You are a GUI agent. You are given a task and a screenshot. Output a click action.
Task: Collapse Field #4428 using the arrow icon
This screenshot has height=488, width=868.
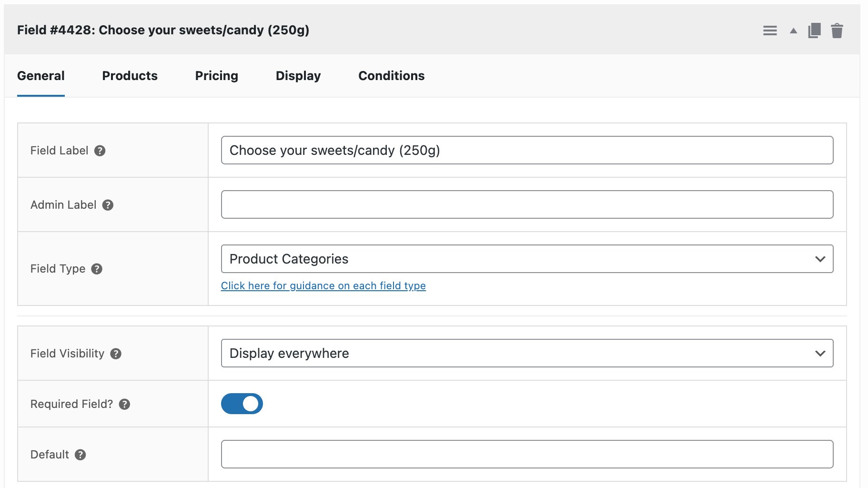pos(793,30)
